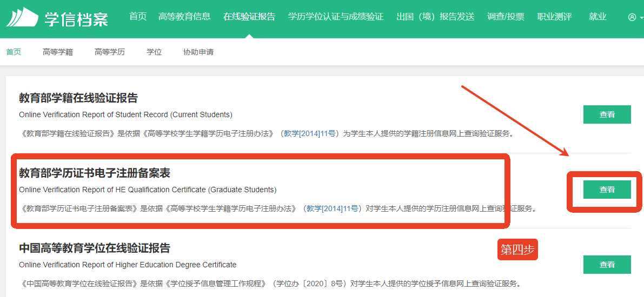Click 查看 for 中国高等教育学位在线验证报告

click(x=607, y=265)
